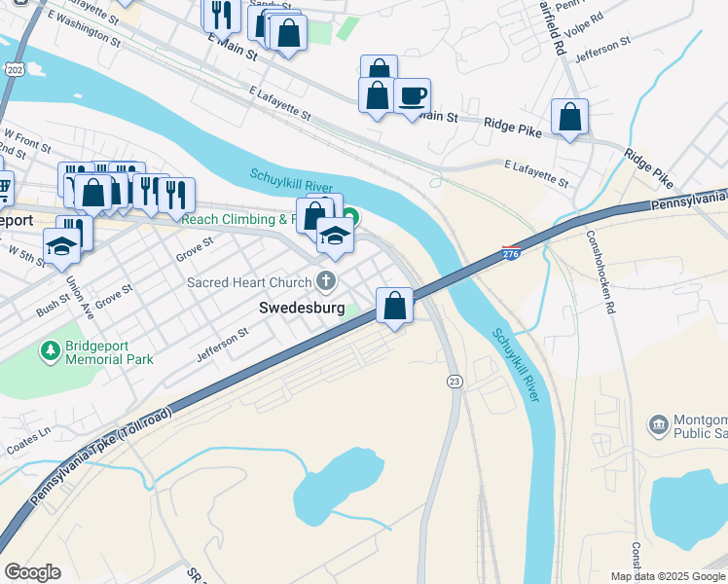Click the school marker near Reach Climbing
Viewport: 728px width, 584px height.
click(x=335, y=238)
